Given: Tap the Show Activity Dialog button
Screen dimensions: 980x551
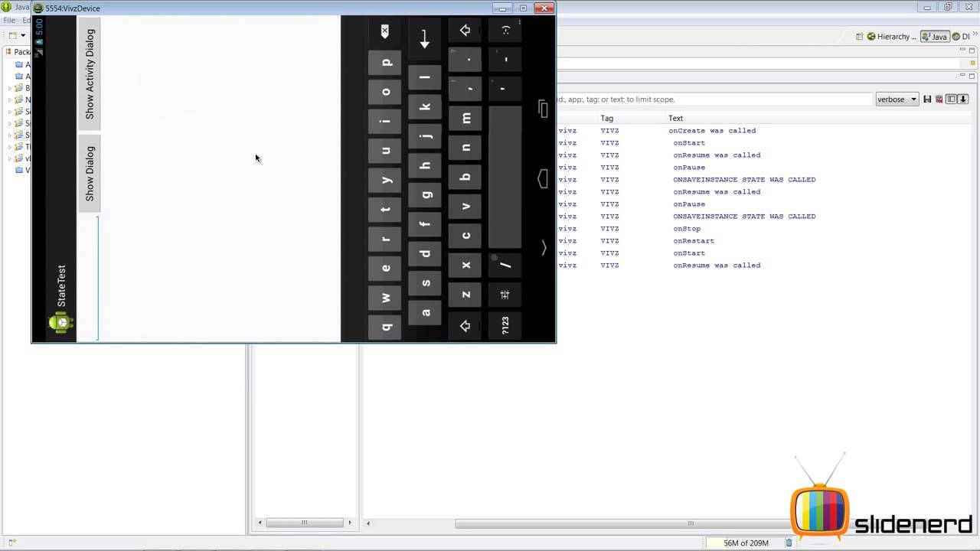Looking at the screenshot, I should [x=90, y=73].
